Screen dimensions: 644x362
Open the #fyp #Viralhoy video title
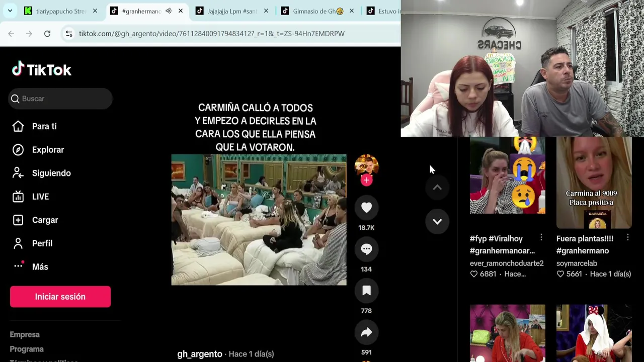pos(502,244)
